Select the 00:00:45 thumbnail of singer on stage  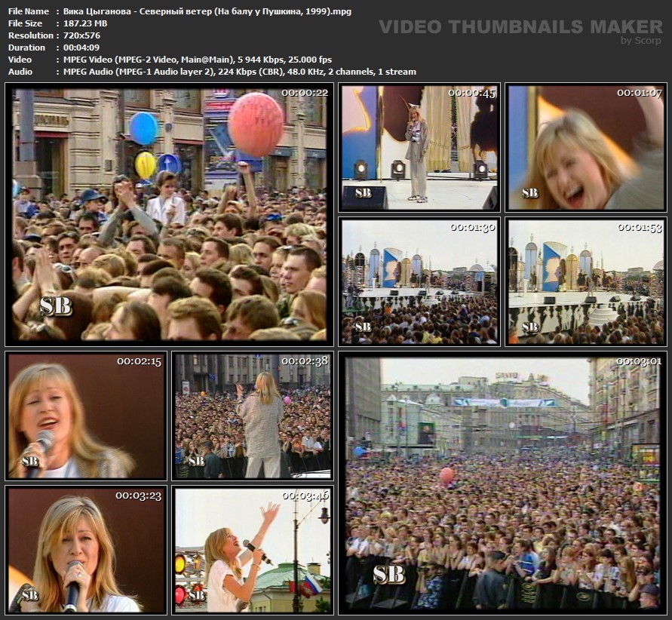(x=419, y=147)
